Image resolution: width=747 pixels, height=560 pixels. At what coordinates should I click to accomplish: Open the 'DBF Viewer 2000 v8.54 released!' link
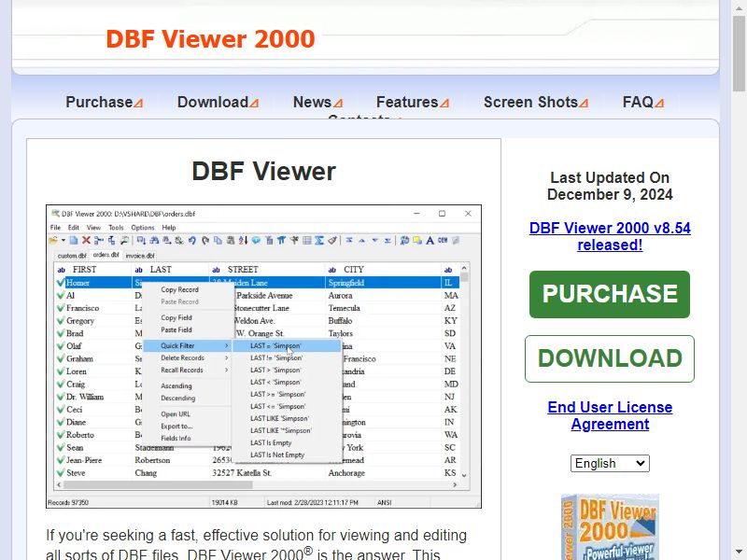click(x=610, y=236)
